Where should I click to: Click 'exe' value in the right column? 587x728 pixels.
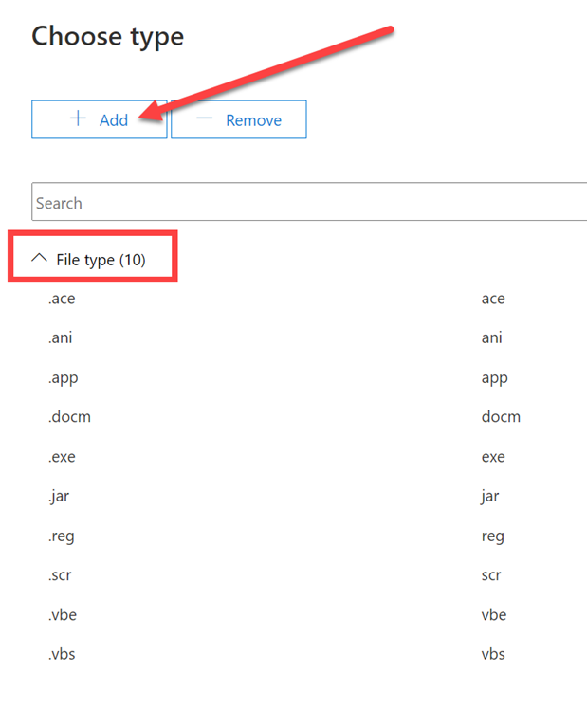pos(493,457)
